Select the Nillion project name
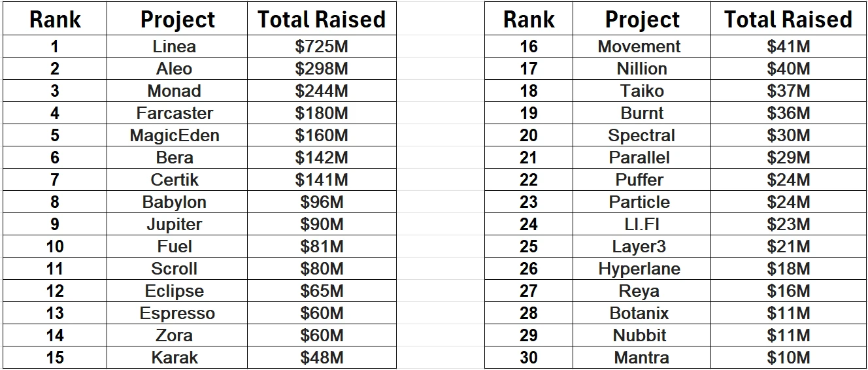 (x=642, y=69)
